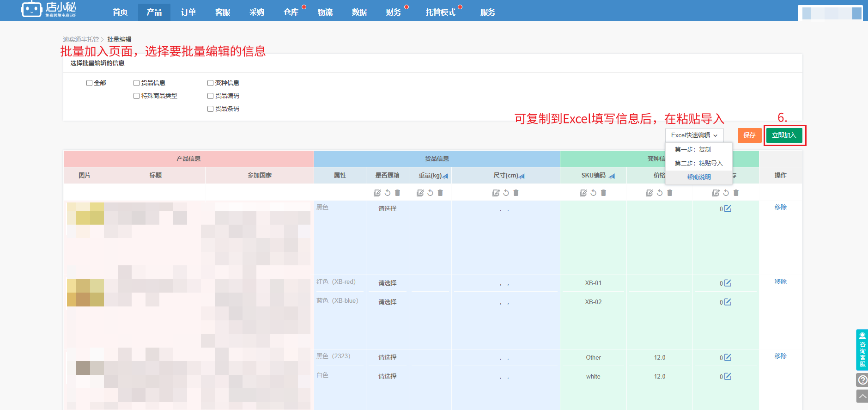This screenshot has width=868, height=410.
Task: Click the trash icon under 重量(kg) column
Action: [440, 193]
